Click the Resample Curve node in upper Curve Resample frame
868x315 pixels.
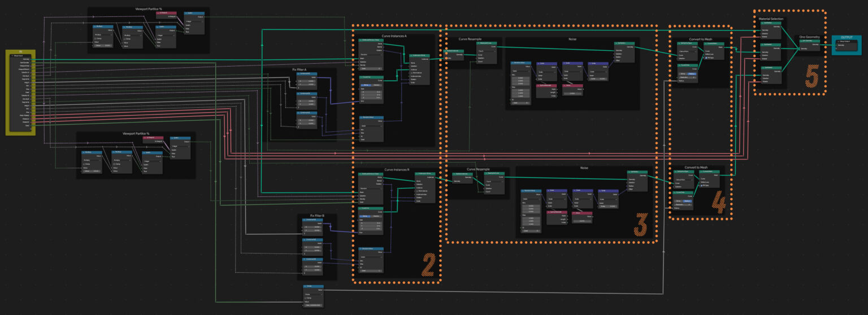[487, 43]
